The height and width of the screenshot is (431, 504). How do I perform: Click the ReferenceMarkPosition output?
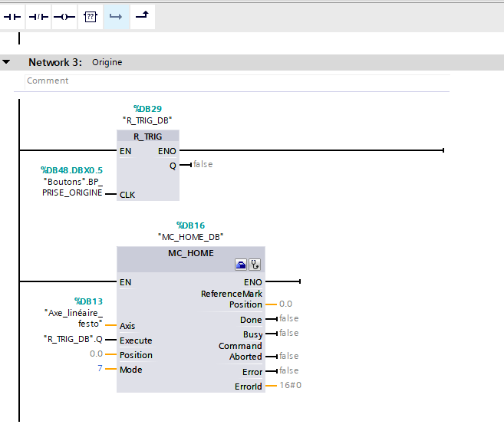coord(232,299)
